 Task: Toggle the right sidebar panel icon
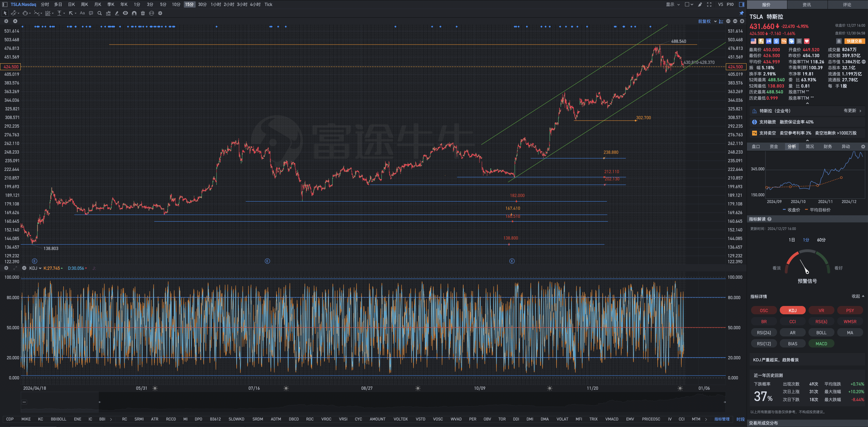pyautogui.click(x=742, y=4)
